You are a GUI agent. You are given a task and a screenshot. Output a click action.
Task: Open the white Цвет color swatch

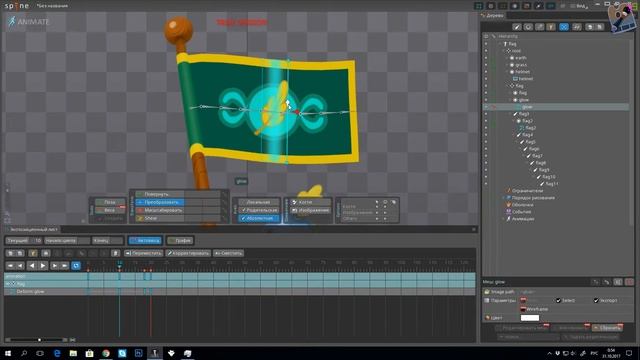pyautogui.click(x=530, y=318)
